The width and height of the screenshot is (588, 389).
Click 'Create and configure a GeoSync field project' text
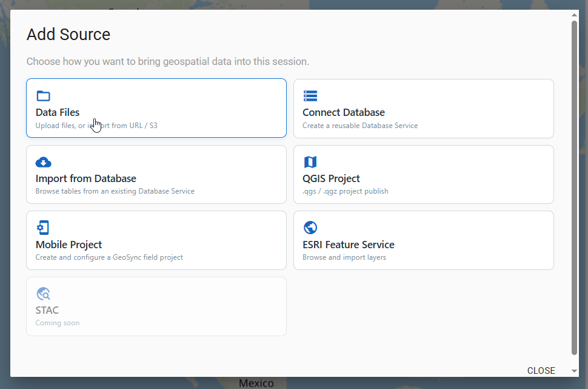109,257
